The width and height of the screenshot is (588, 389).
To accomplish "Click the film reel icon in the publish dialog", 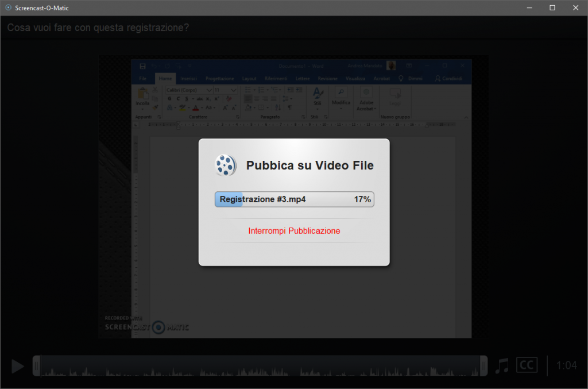I will [x=225, y=165].
